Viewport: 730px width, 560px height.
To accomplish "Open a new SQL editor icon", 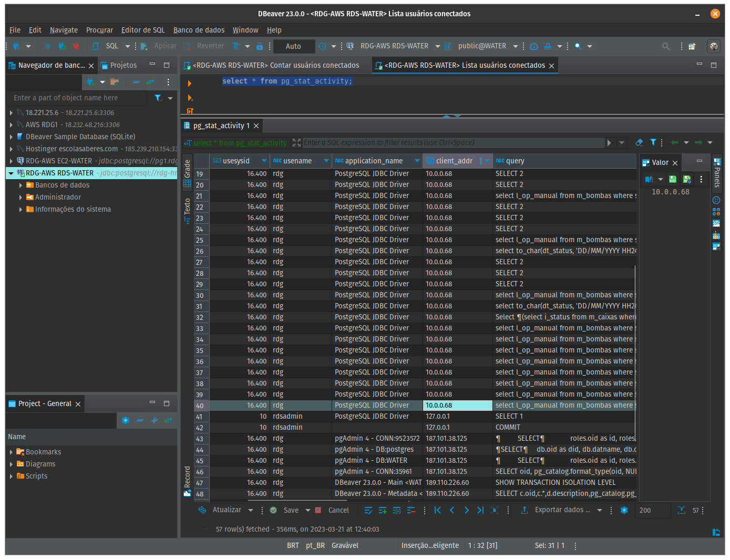I will point(96,46).
